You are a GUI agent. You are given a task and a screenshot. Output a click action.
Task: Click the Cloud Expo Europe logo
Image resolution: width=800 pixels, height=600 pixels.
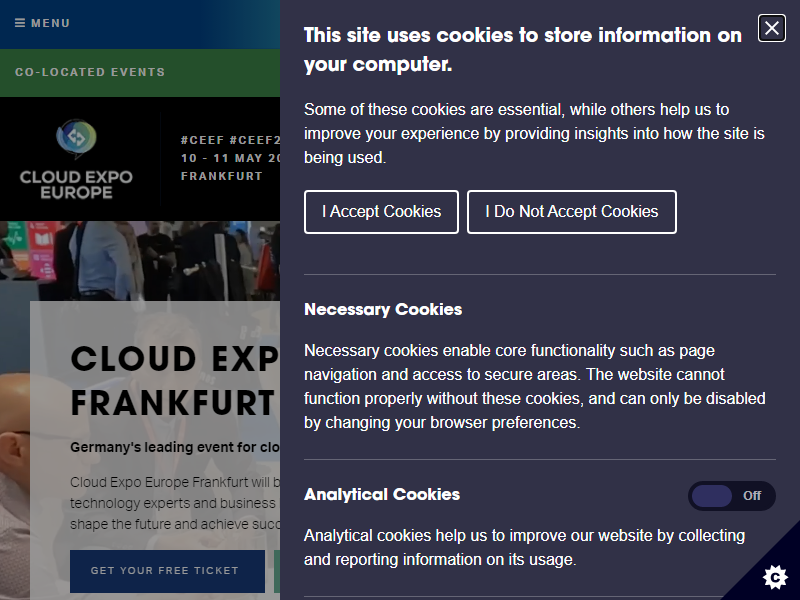pos(76,159)
